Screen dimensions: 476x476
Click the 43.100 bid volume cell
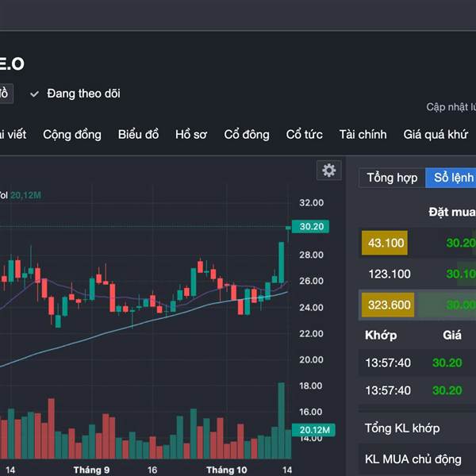(385, 243)
